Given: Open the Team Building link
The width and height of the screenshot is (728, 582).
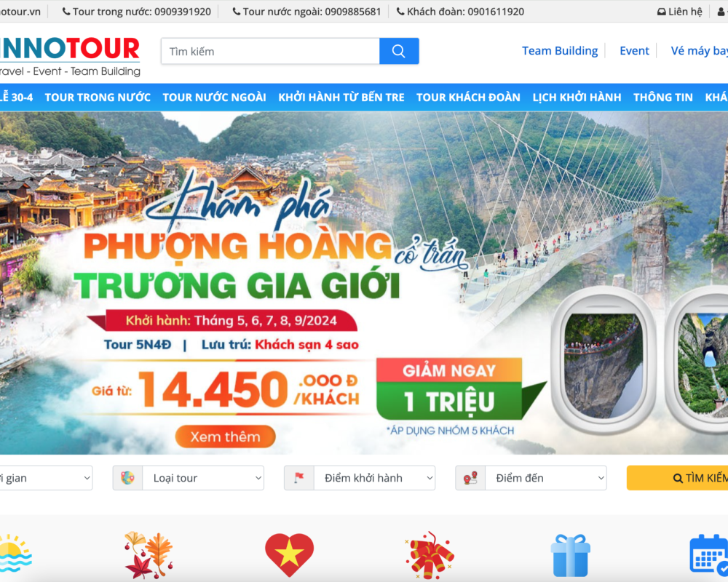Looking at the screenshot, I should point(560,51).
